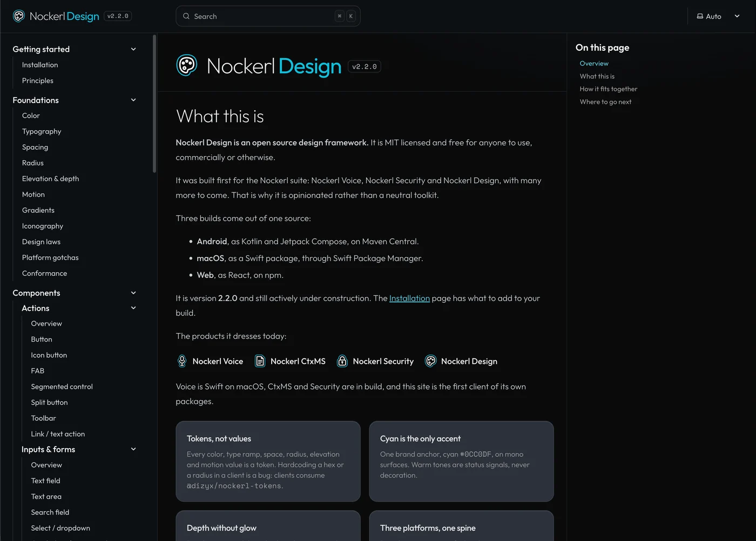Click the Components heading in sidebar
This screenshot has width=756, height=541.
[x=36, y=293]
